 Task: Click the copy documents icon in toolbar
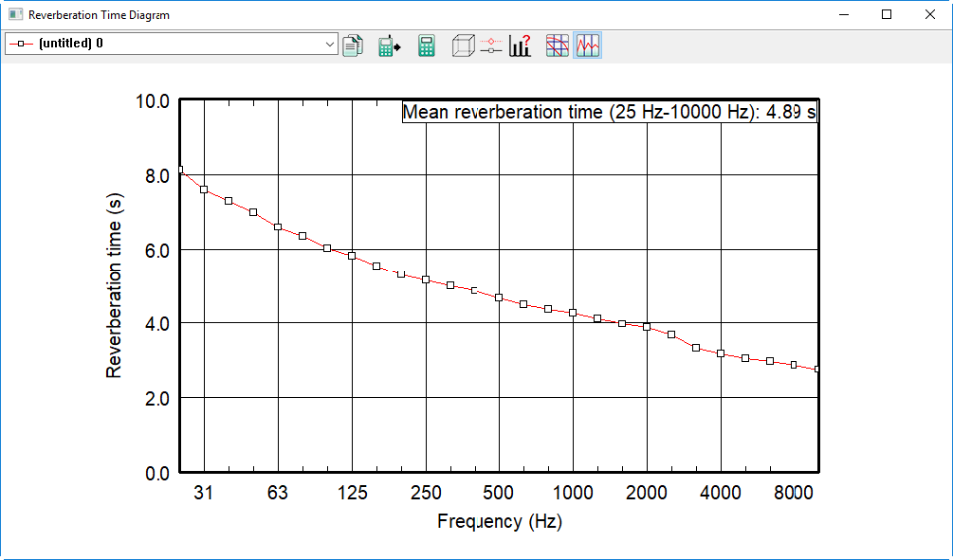pyautogui.click(x=353, y=45)
